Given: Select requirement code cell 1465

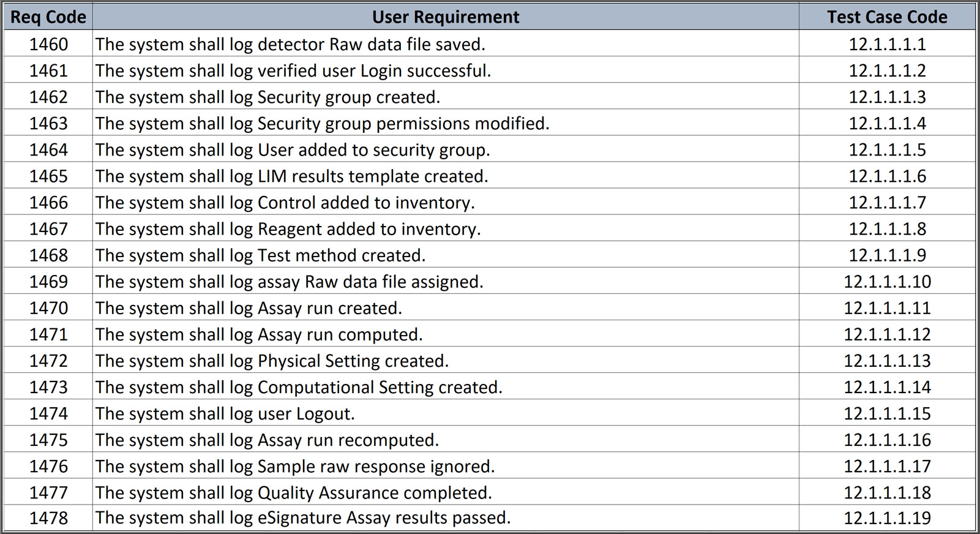Looking at the screenshot, I should [48, 175].
